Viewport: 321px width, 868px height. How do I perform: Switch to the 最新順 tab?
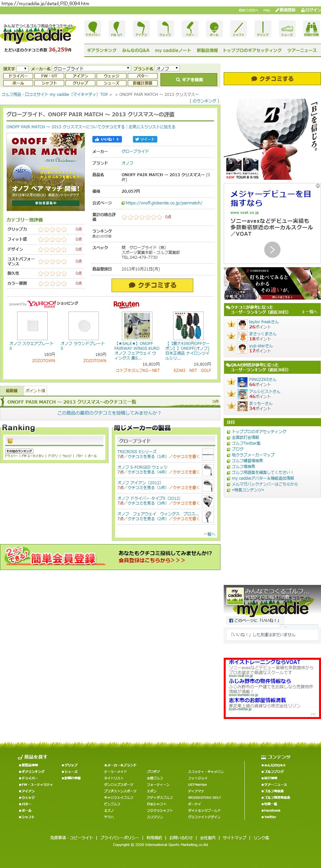coord(11,391)
